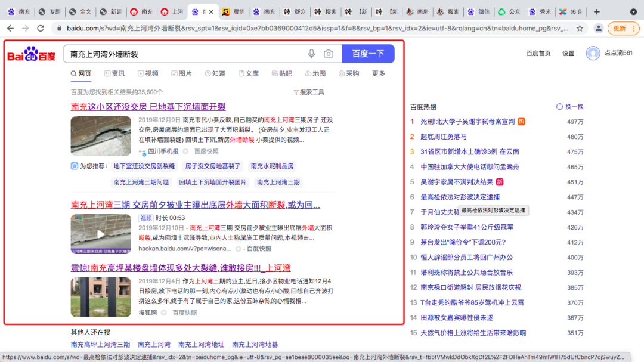Select the 地图 search category

tap(315, 73)
